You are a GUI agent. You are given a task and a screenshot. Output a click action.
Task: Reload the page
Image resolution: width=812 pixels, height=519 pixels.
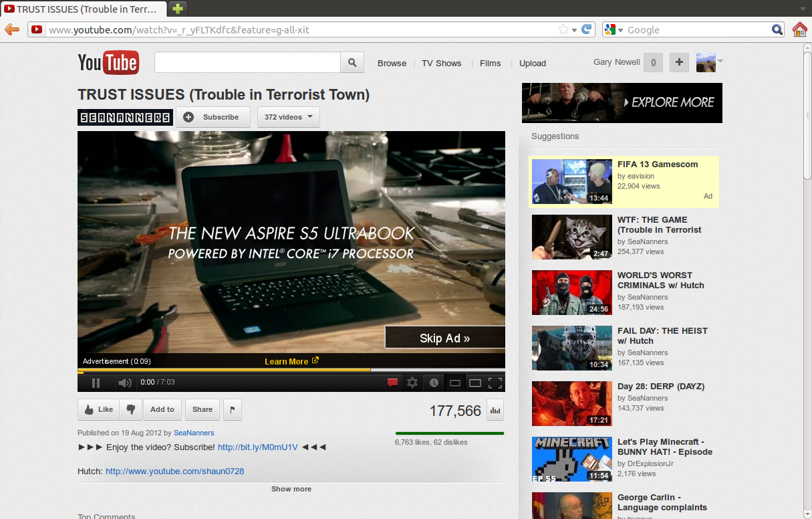pos(587,29)
